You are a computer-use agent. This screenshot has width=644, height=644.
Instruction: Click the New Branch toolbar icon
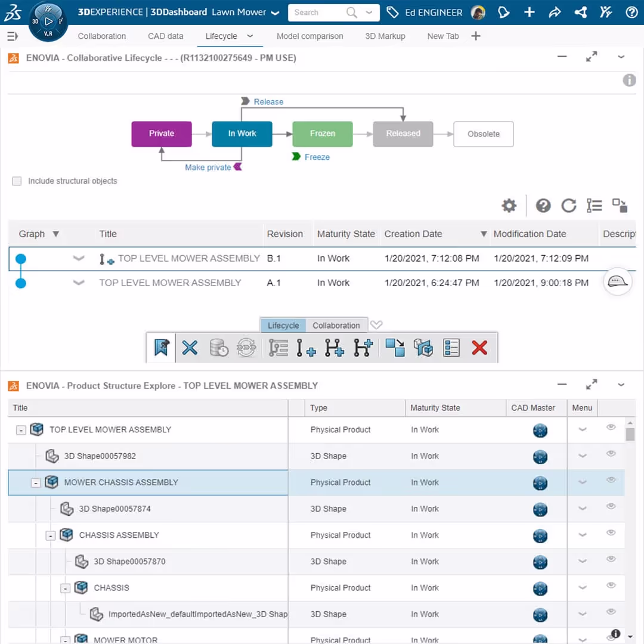coord(335,348)
